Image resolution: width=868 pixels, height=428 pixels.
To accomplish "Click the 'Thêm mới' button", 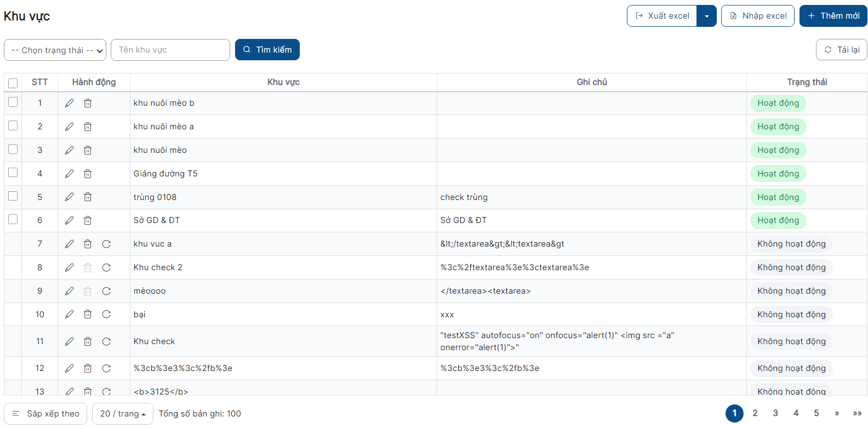I will (833, 16).
